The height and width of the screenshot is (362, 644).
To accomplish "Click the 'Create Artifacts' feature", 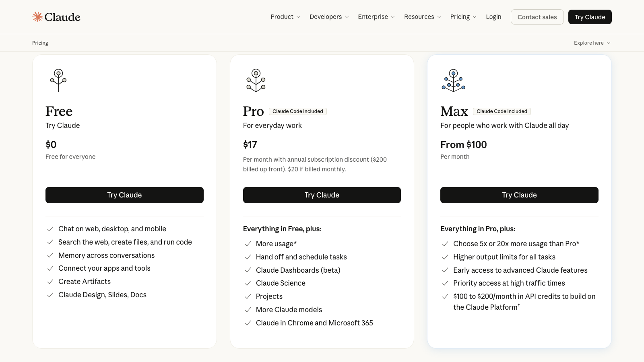I will pos(85,282).
